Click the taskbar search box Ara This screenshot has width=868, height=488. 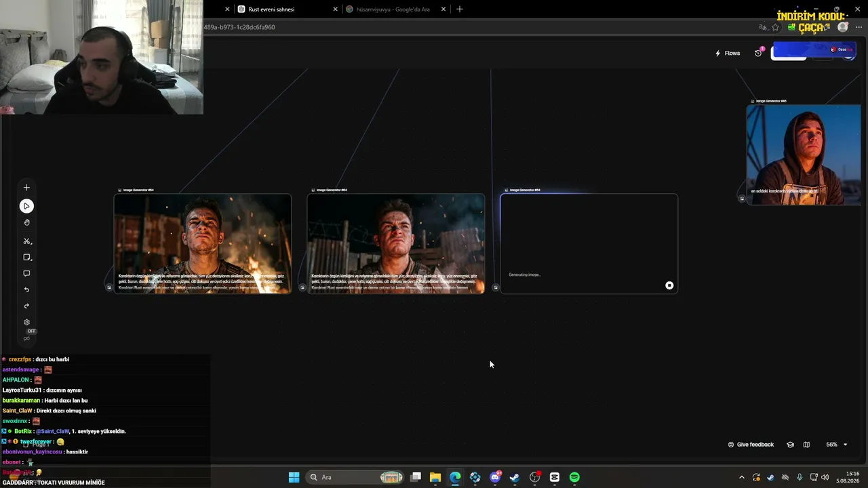[355, 477]
